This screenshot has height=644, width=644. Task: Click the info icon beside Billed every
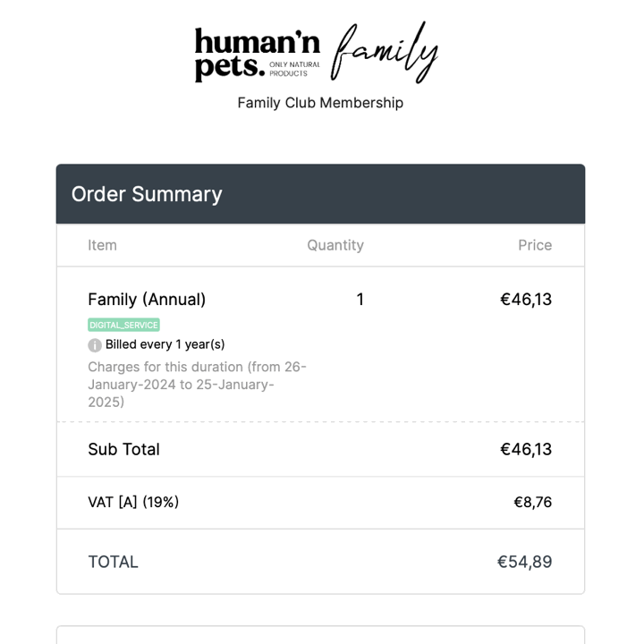[x=95, y=345]
